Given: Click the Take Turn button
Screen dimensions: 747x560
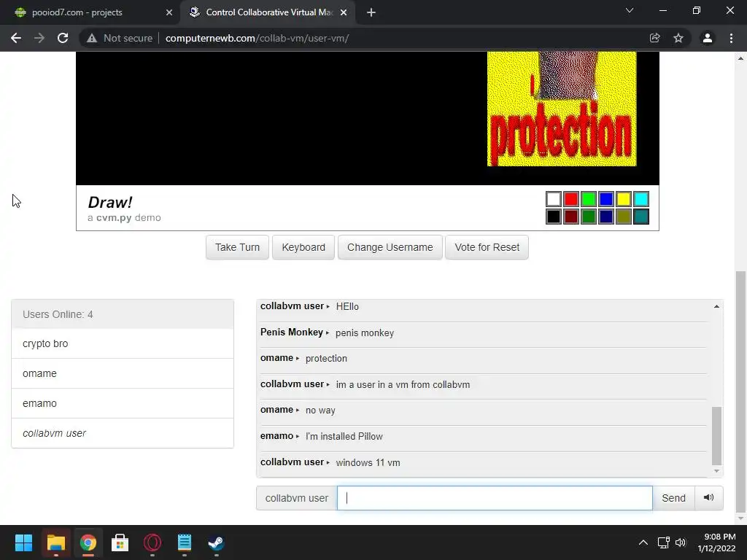Looking at the screenshot, I should [x=237, y=247].
